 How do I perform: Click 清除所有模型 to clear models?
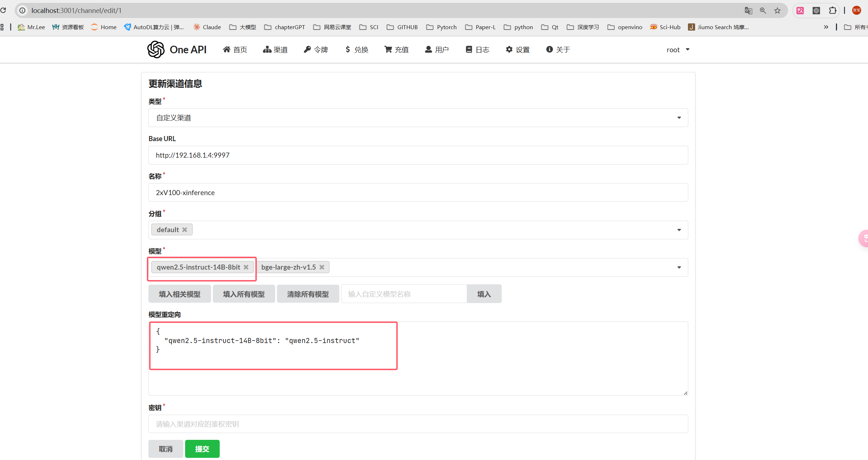coord(308,294)
